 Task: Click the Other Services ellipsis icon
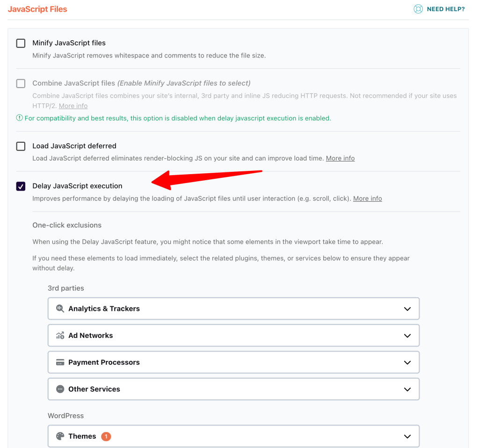(x=60, y=389)
